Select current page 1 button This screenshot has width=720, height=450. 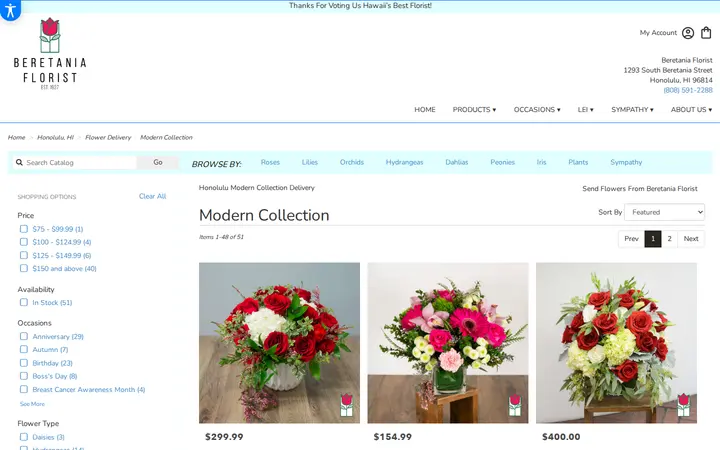point(653,239)
